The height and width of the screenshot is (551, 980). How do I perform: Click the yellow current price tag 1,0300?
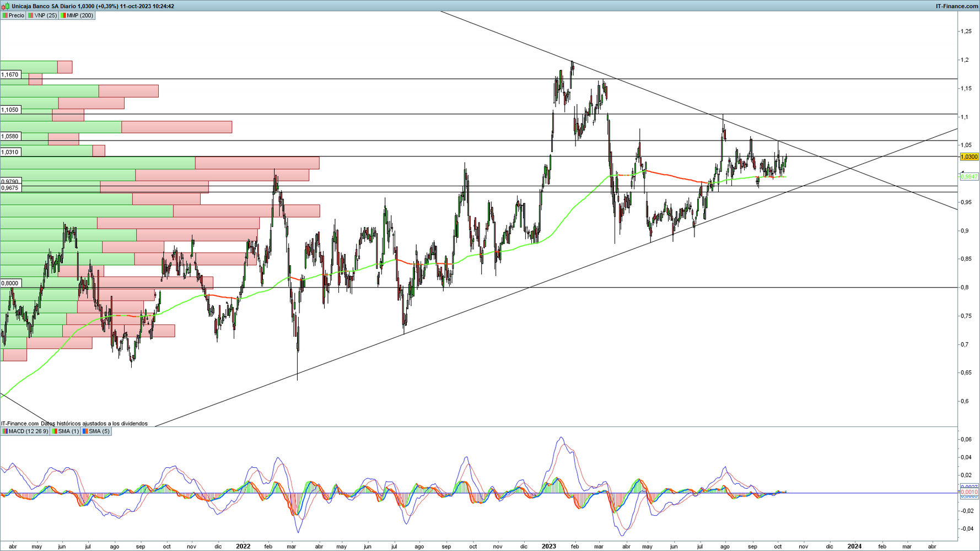point(969,157)
